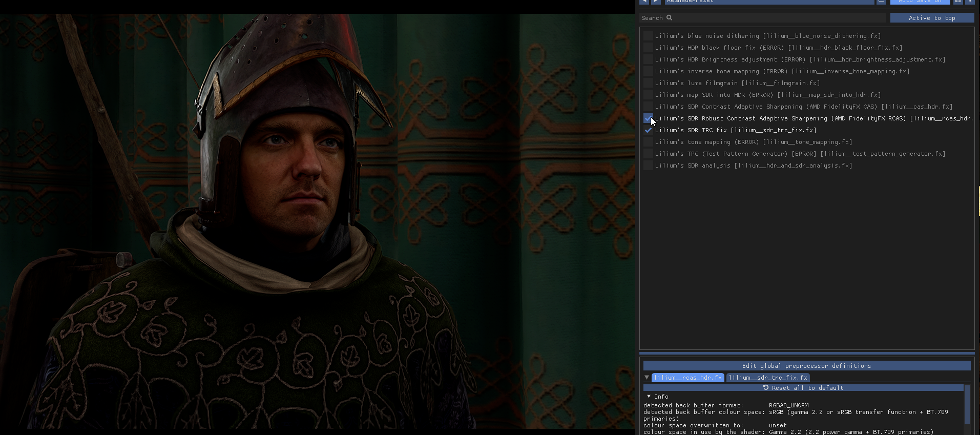Enable Lilium's SDR analysis checkbox
The height and width of the screenshot is (435, 980).
tap(648, 165)
